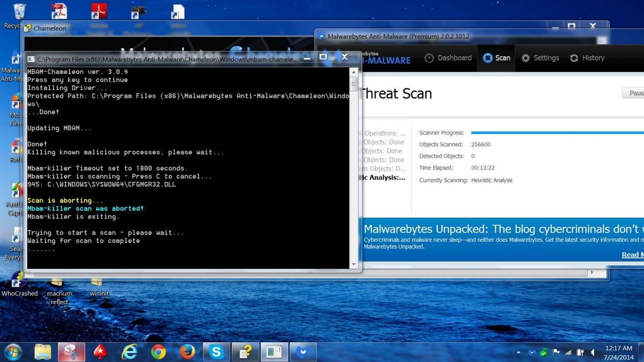Minimize the mbam-chameleon console window
The width and height of the screenshot is (644, 362).
[x=308, y=57]
